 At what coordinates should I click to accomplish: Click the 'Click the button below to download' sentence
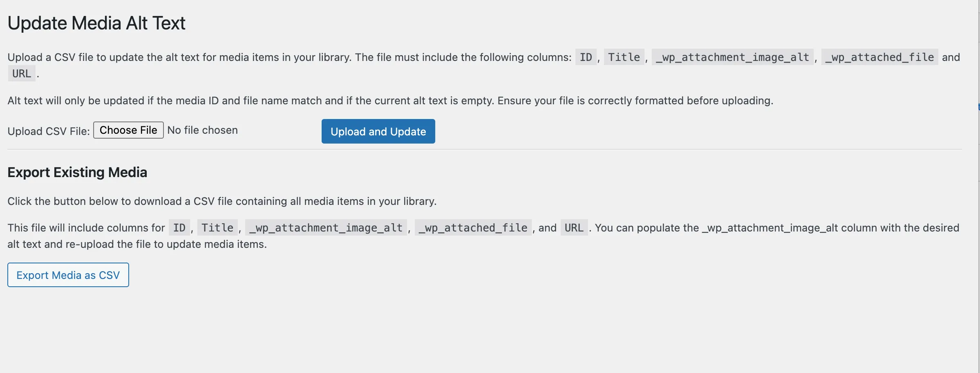pyautogui.click(x=222, y=201)
